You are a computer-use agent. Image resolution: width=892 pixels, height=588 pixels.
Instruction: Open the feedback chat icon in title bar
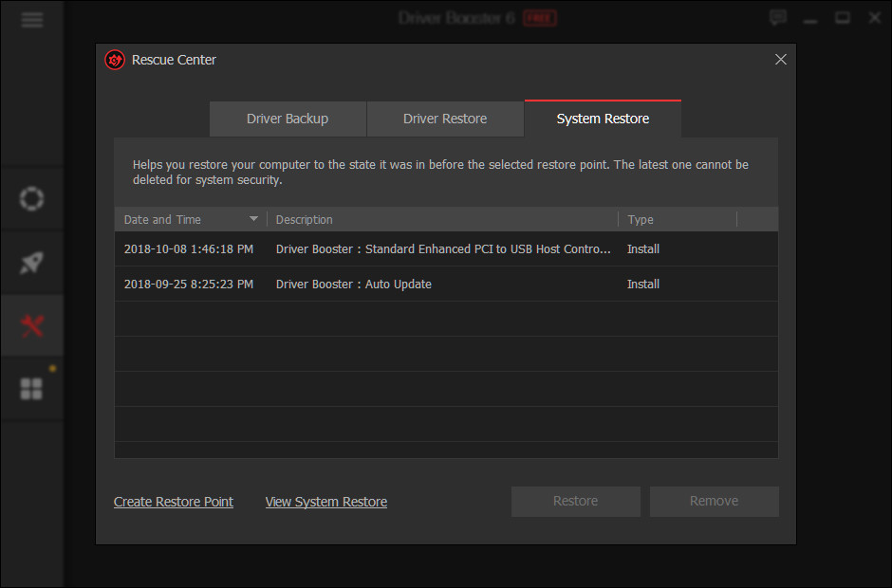click(x=778, y=18)
